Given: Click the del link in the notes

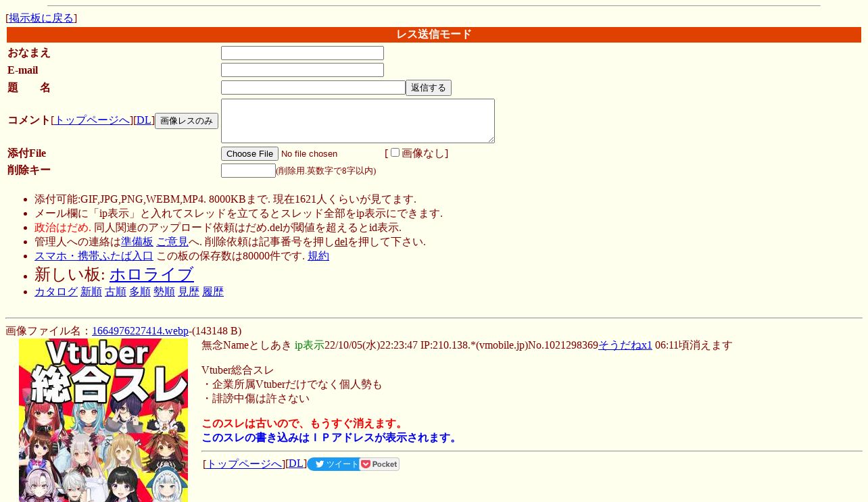Looking at the screenshot, I should 341,242.
